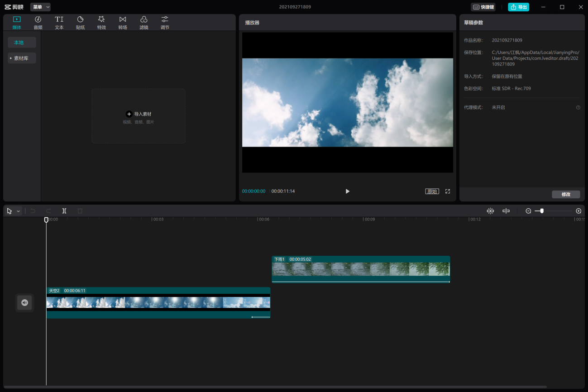Expand the 素材库 material library
The width and height of the screenshot is (588, 392).
point(22,58)
